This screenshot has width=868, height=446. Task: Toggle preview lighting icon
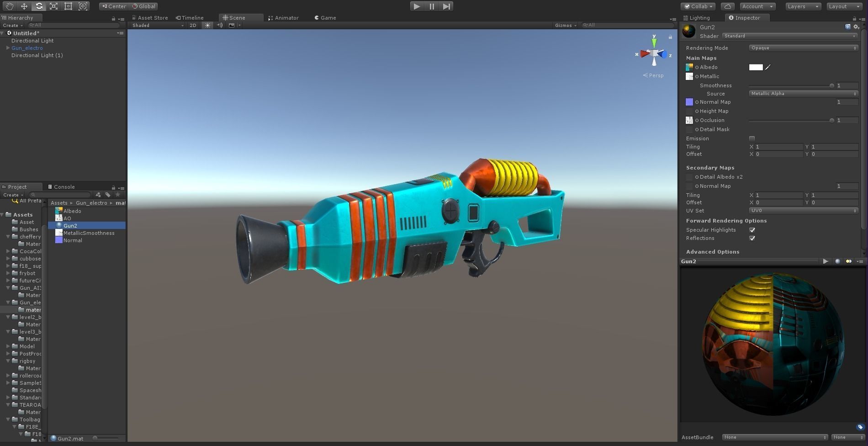click(849, 261)
